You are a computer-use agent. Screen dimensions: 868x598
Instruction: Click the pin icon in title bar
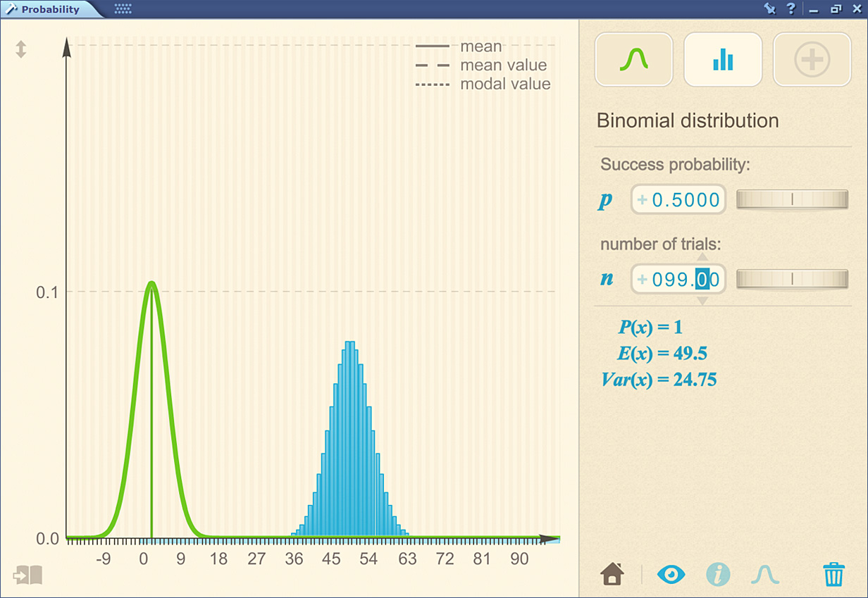pyautogui.click(x=769, y=9)
